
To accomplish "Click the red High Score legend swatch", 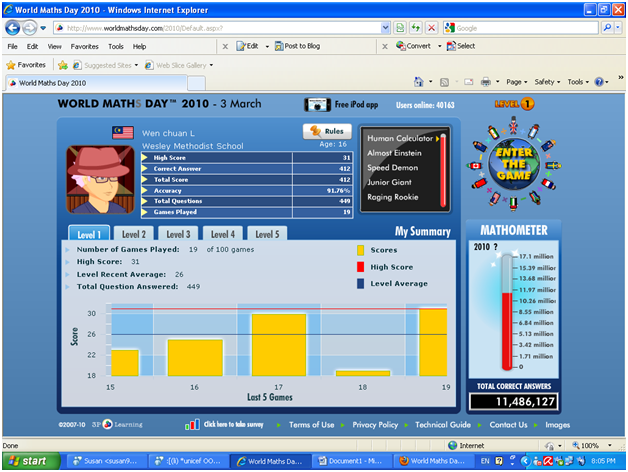I will coord(360,267).
